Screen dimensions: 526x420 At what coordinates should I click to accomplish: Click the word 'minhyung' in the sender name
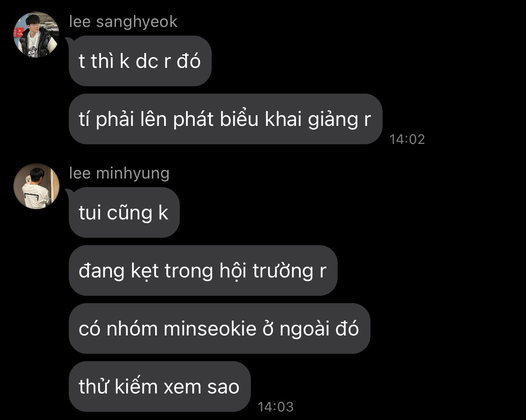pos(133,174)
